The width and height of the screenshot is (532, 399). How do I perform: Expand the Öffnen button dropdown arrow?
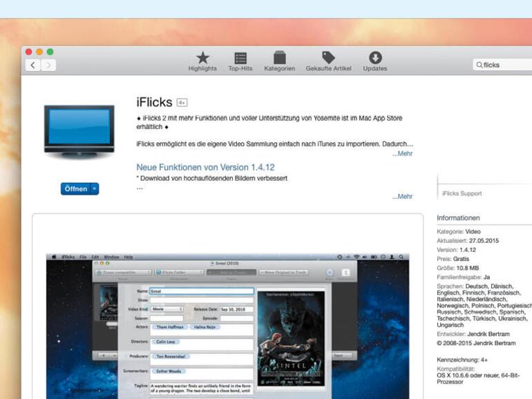click(95, 189)
